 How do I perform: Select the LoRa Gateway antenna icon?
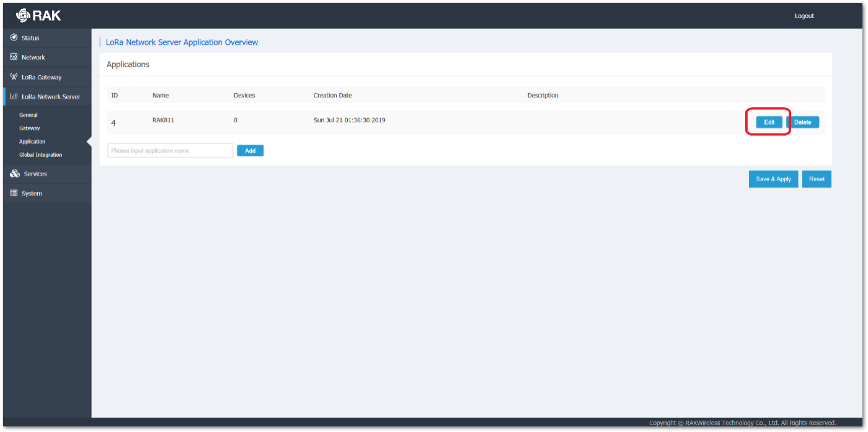coord(13,76)
